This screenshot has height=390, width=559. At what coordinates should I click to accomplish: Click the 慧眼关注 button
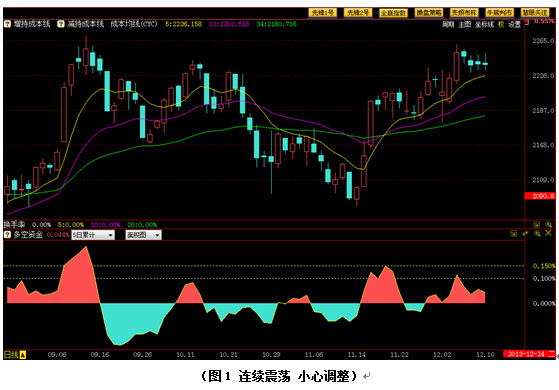click(x=535, y=13)
